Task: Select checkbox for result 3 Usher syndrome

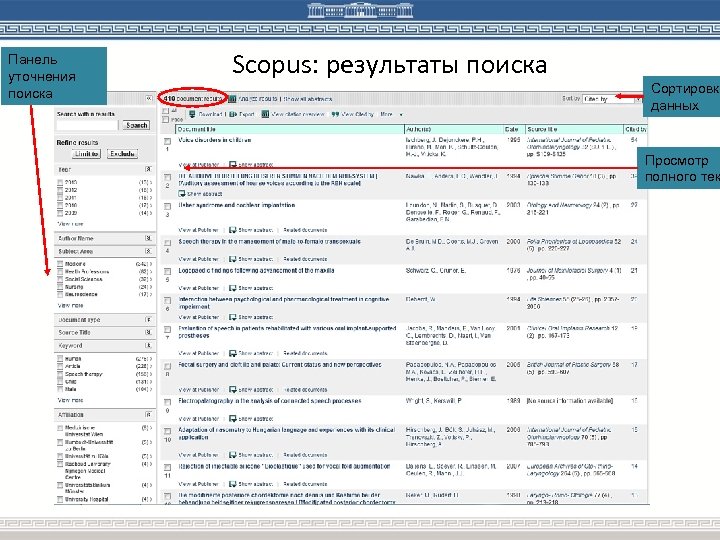Action: pyautogui.click(x=168, y=207)
